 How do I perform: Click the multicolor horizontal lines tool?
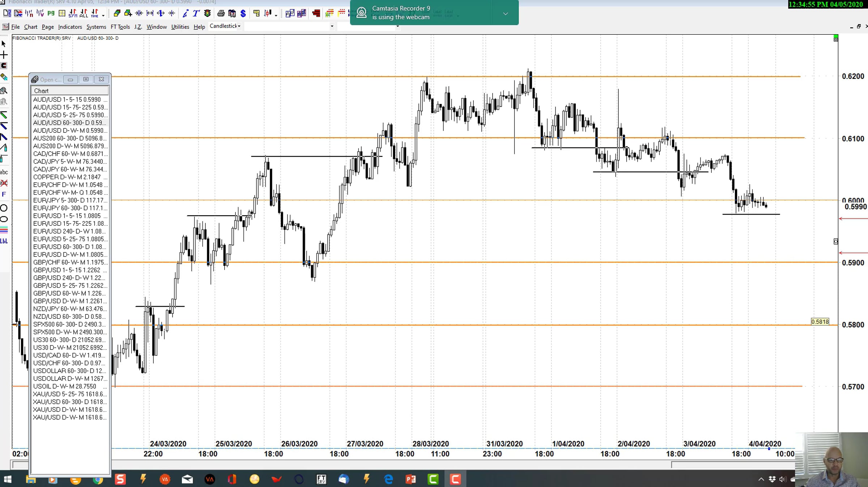click(4, 230)
